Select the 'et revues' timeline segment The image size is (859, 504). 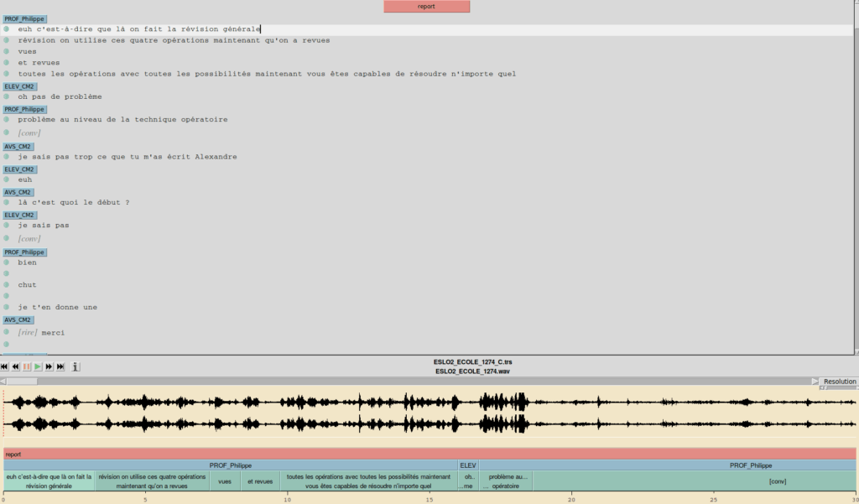(260, 481)
